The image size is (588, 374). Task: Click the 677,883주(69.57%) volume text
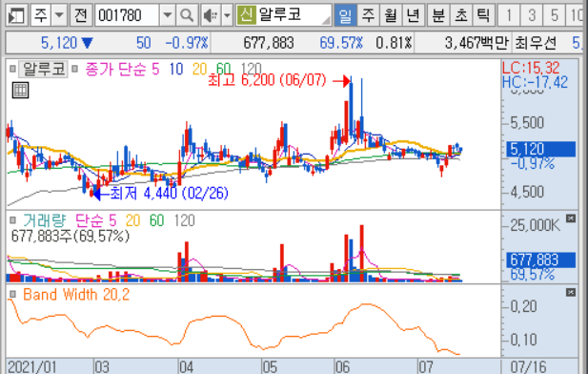(x=71, y=237)
